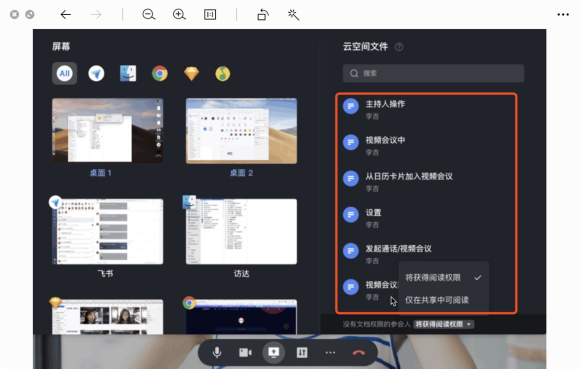Select the Chrome window thumbnail
Viewport: 580px width, 369px height.
click(x=241, y=316)
